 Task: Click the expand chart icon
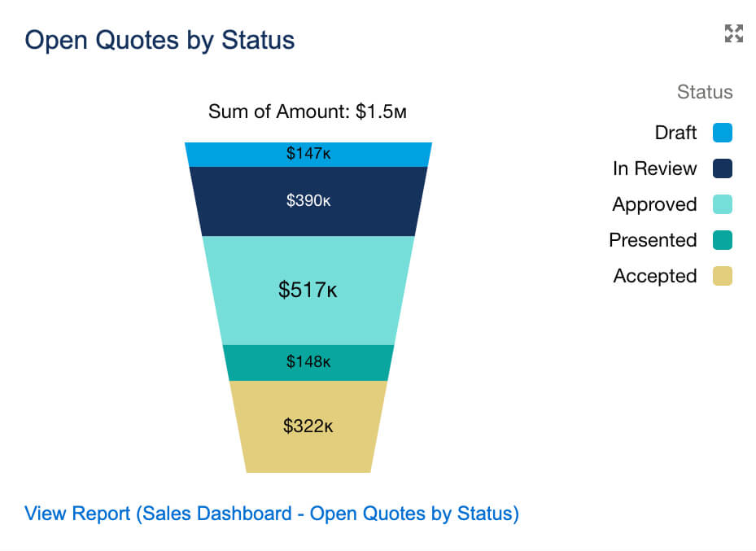point(733,33)
